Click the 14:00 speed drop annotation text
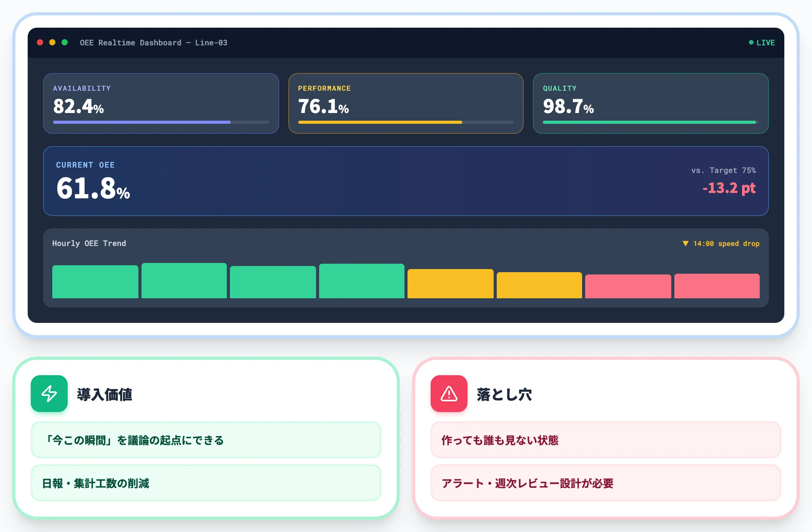Image resolution: width=812 pixels, height=532 pixels. pyautogui.click(x=726, y=244)
